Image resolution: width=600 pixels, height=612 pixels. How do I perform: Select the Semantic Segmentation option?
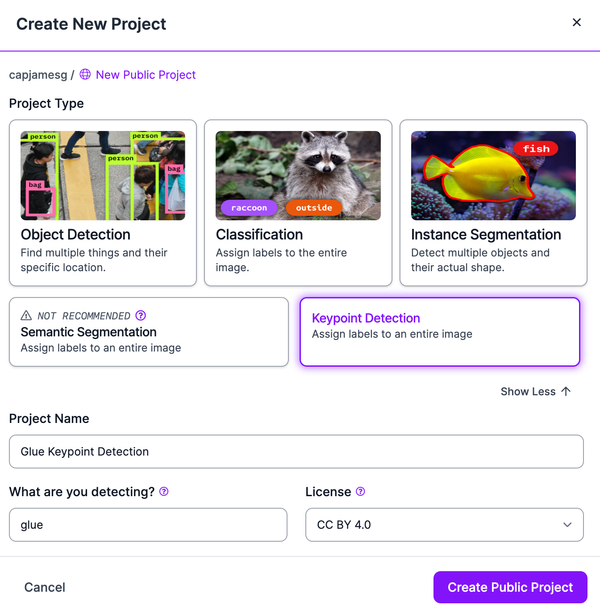(148, 332)
